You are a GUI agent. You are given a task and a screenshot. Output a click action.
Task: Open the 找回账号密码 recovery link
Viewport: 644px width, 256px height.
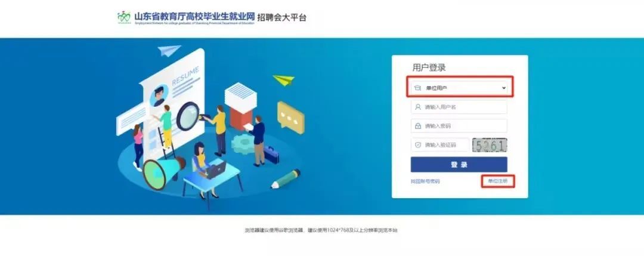point(425,181)
